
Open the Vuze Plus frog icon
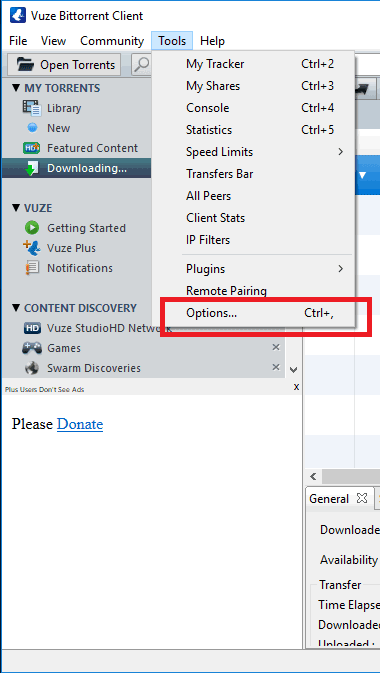pos(31,248)
